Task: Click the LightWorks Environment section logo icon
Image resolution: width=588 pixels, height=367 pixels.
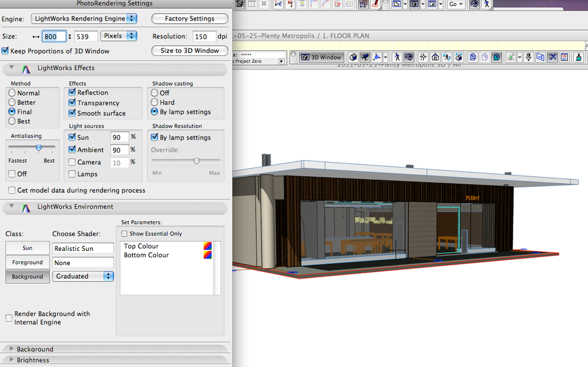Action: [26, 208]
